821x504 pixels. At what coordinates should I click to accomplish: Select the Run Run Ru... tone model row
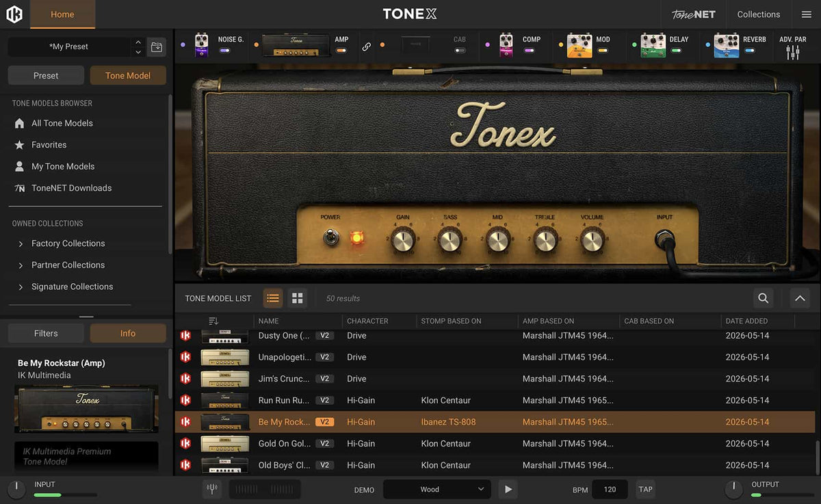pos(495,400)
